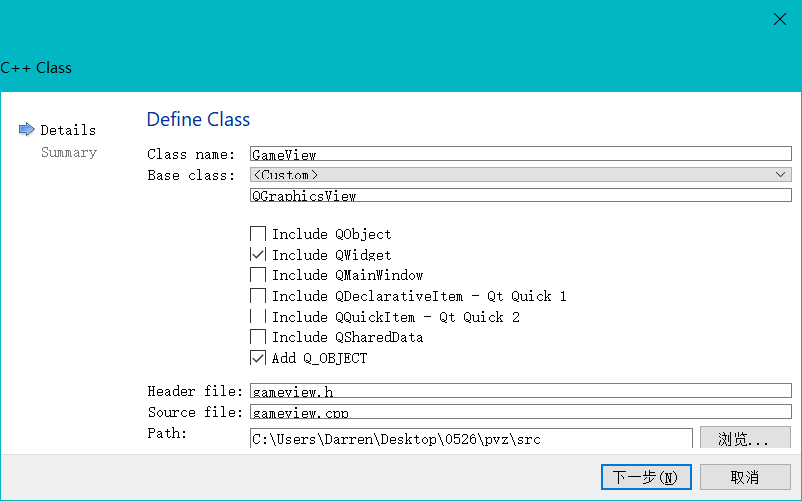The height and width of the screenshot is (501, 802).
Task: Click the 取消 cancel button
Action: 745,477
